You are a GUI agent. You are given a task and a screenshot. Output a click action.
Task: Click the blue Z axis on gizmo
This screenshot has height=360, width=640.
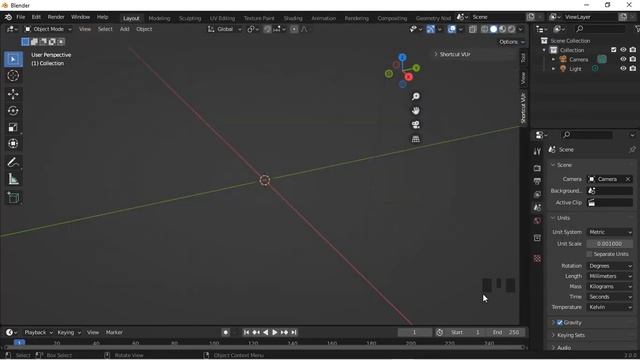[402, 58]
